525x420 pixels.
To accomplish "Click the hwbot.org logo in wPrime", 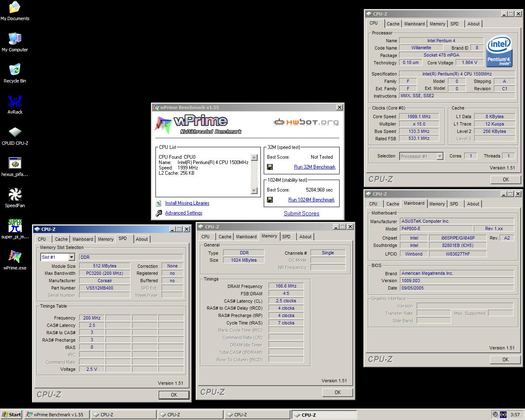I will [x=306, y=122].
